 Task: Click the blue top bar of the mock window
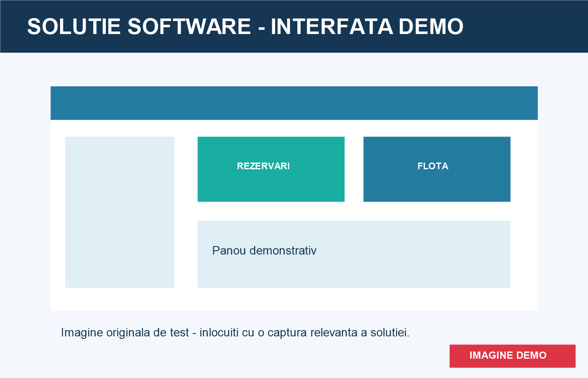[294, 103]
